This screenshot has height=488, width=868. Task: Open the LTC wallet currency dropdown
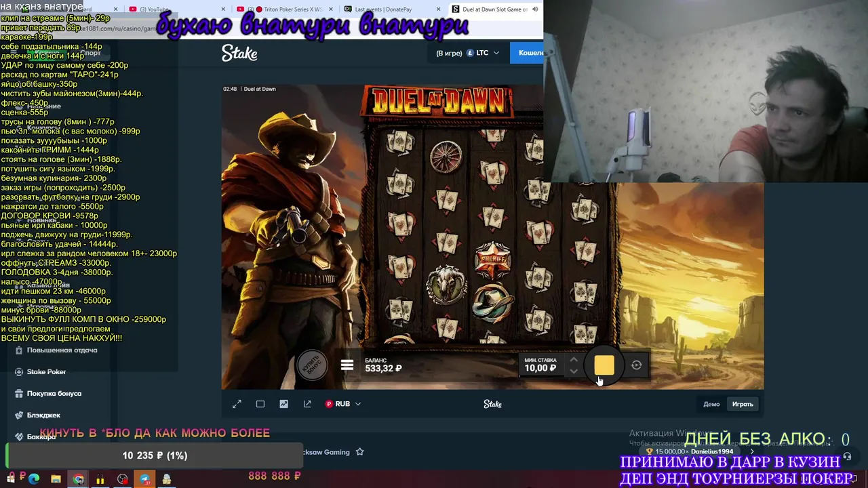[482, 53]
